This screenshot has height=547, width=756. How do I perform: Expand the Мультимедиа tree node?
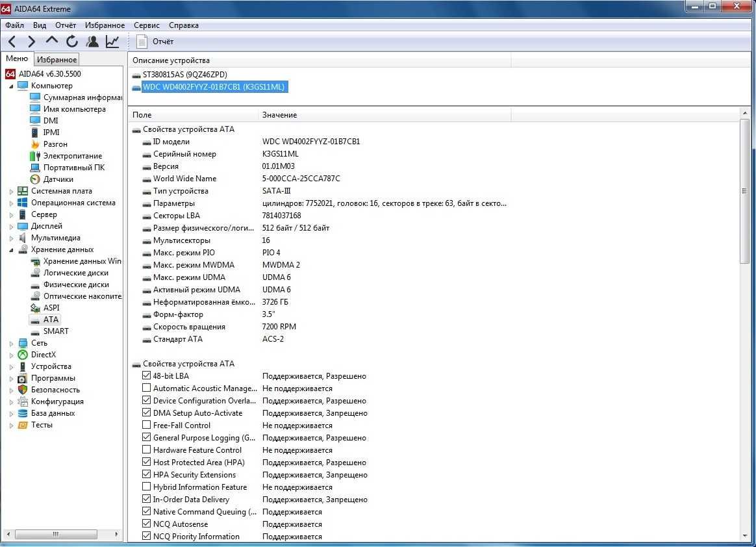point(11,238)
